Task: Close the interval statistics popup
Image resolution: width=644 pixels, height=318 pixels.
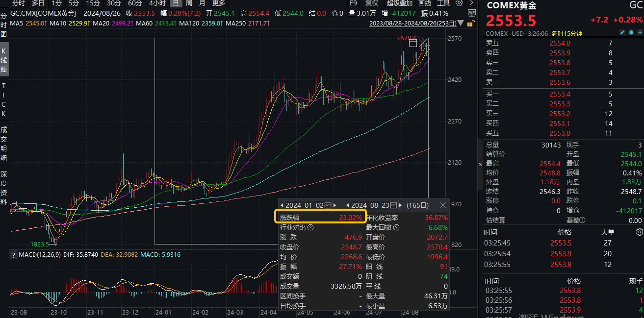Action: click(x=443, y=205)
